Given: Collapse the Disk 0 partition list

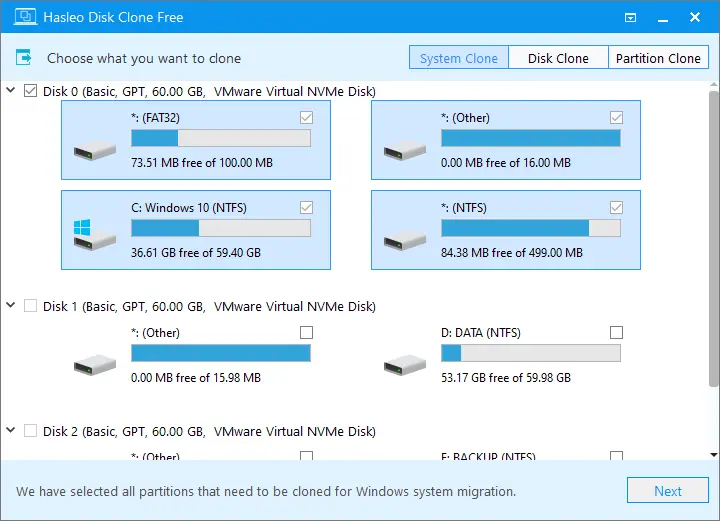Looking at the screenshot, I should [11, 91].
